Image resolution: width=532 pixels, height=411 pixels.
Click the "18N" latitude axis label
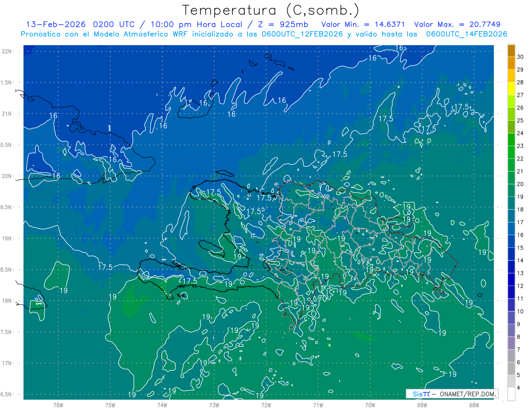(x=7, y=301)
